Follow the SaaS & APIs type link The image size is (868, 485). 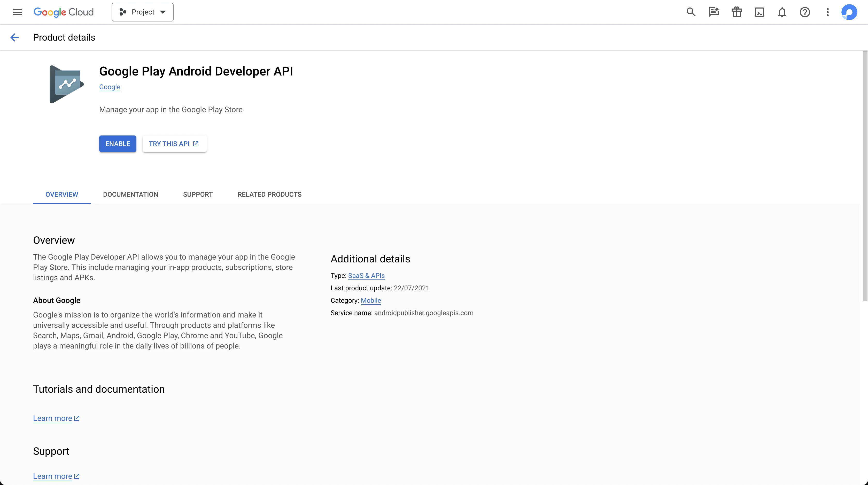pyautogui.click(x=366, y=276)
